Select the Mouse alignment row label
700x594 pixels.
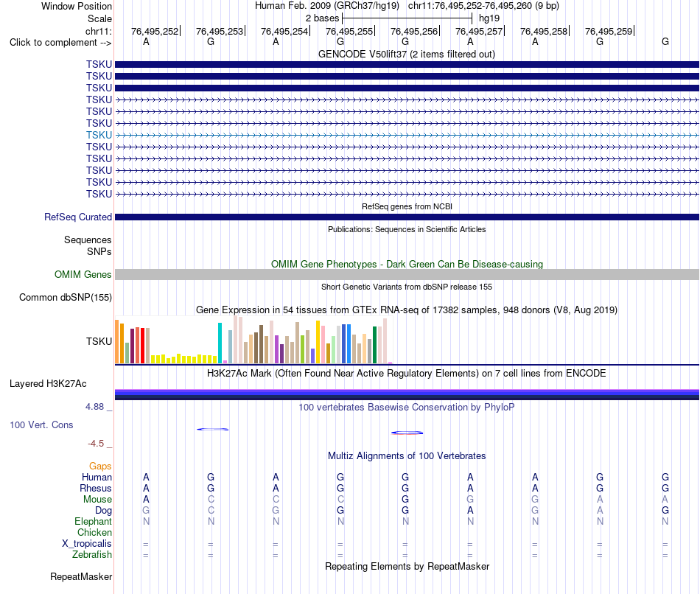(97, 500)
